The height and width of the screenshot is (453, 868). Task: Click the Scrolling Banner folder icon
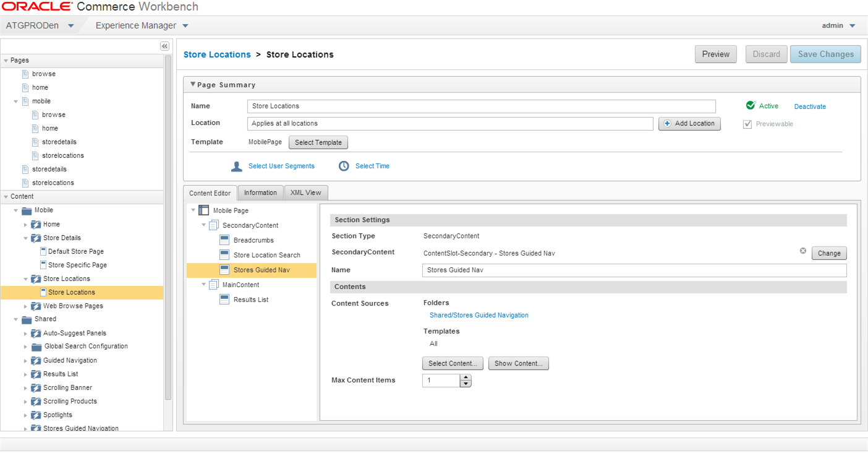point(36,387)
